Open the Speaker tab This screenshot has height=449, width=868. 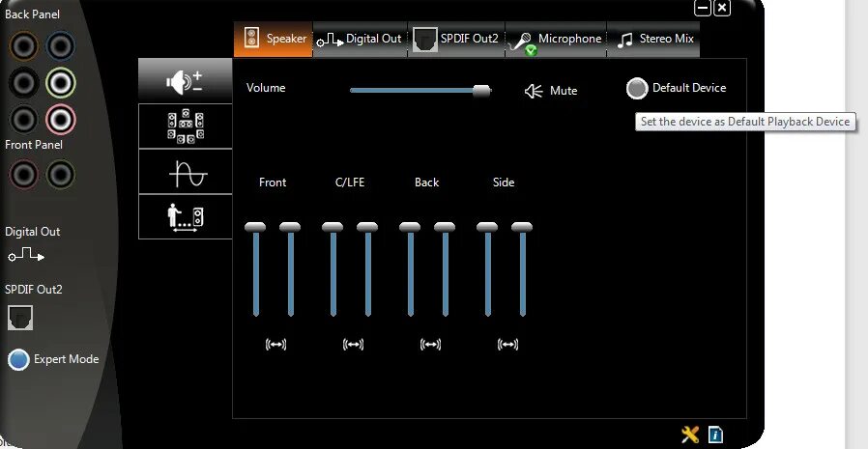click(x=273, y=40)
